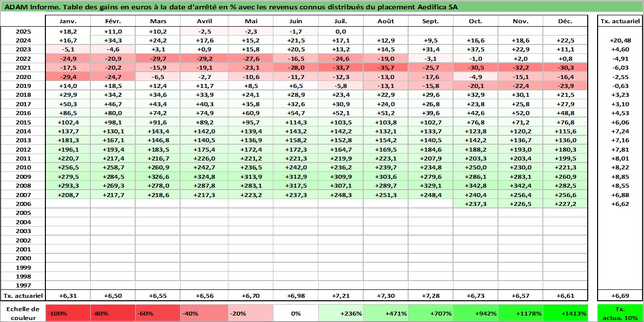The width and height of the screenshot is (644, 322).
Task: Select the 'Janv.' column header
Action: 68,21
